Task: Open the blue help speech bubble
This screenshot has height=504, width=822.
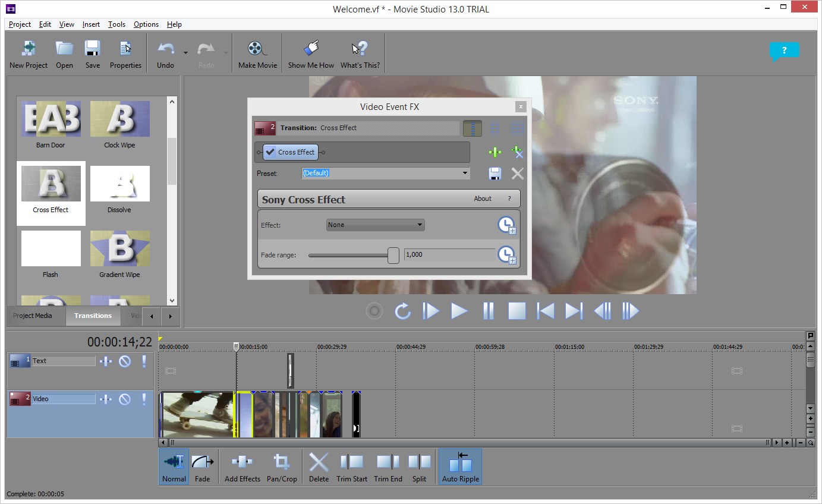Action: point(784,52)
